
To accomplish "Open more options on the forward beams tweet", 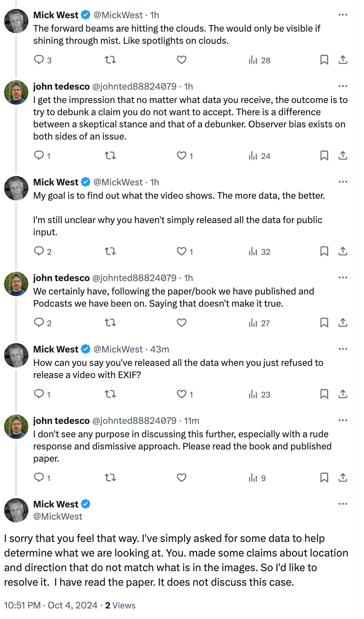I will pyautogui.click(x=343, y=15).
